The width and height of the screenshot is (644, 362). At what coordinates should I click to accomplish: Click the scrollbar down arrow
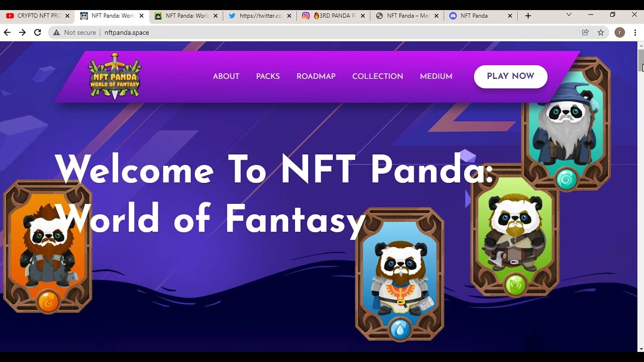[x=641, y=348]
